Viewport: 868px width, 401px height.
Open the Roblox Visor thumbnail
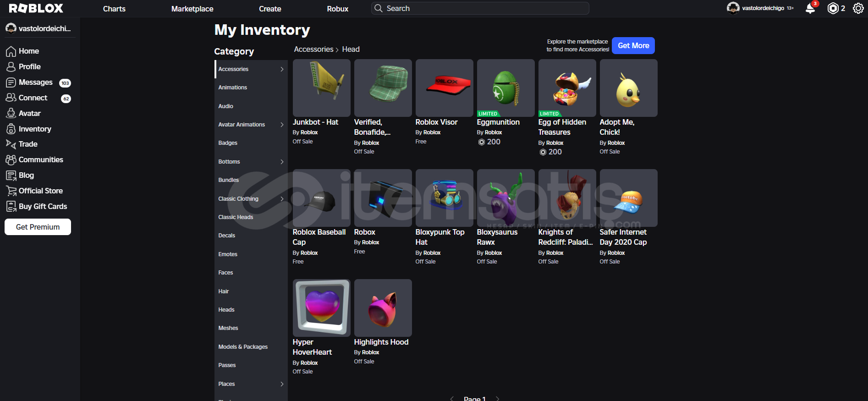445,88
